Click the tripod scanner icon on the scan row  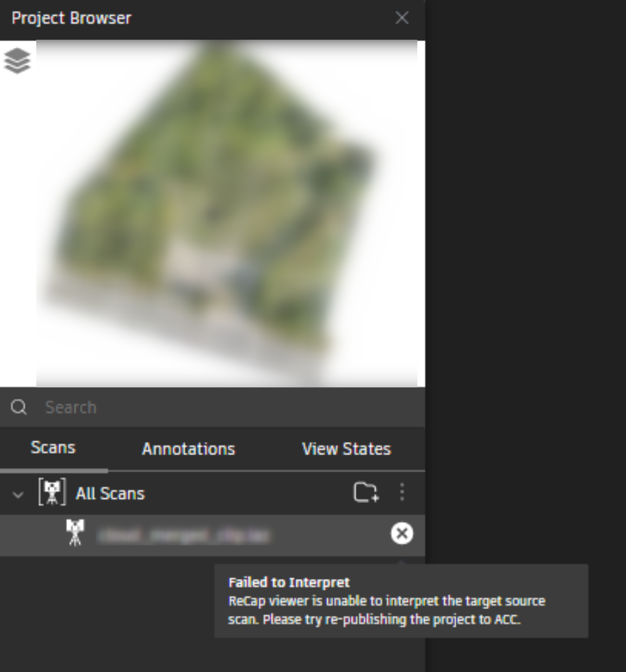pos(75,532)
